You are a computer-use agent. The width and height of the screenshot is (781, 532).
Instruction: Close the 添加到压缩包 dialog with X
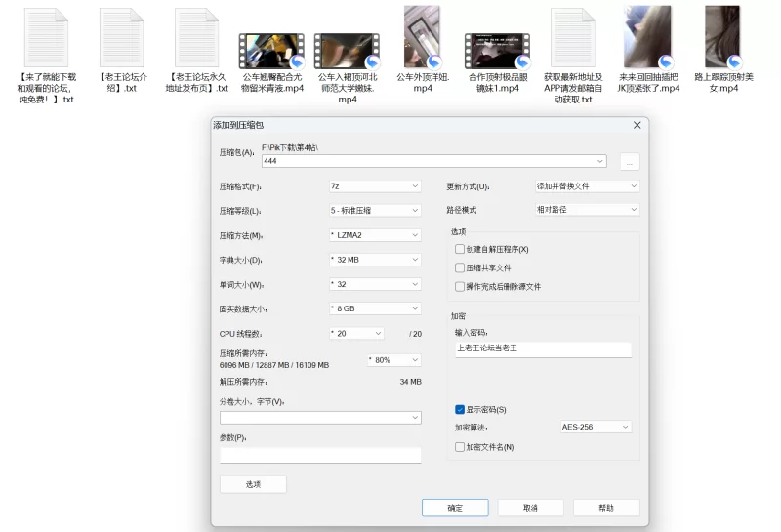(x=637, y=125)
